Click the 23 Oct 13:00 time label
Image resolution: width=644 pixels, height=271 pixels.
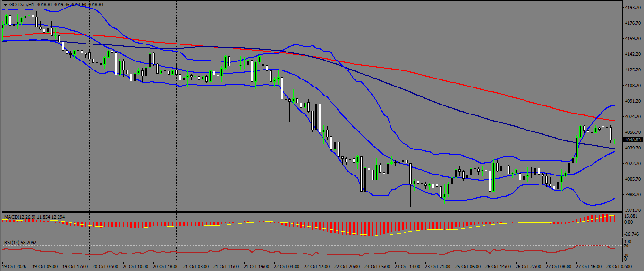coord(408,267)
